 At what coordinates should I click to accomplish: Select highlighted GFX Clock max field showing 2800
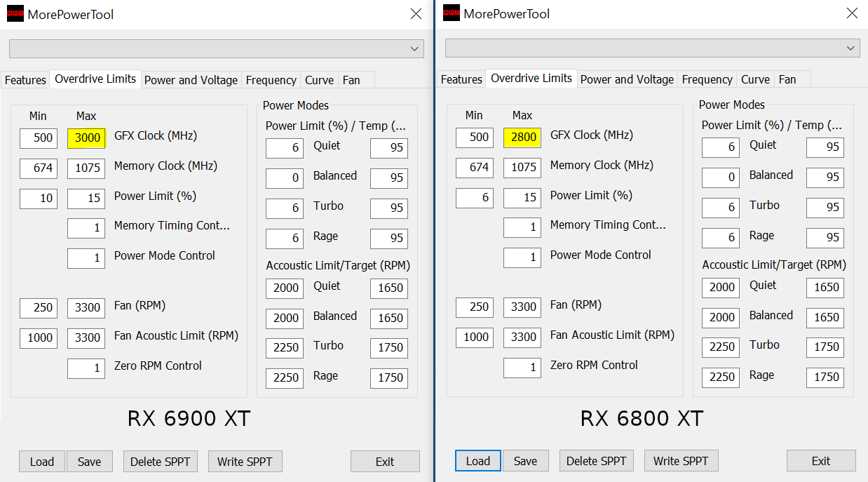coord(522,138)
